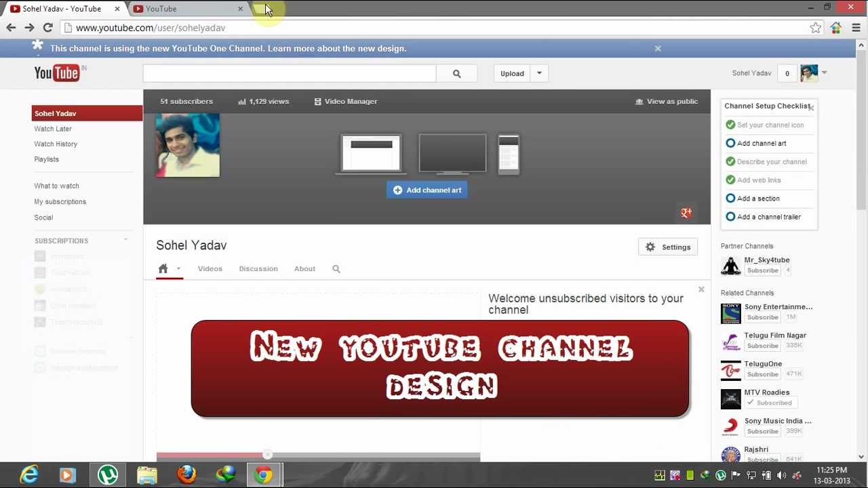The image size is (868, 488).
Task: Switch to the Discussion tab
Action: [x=258, y=268]
